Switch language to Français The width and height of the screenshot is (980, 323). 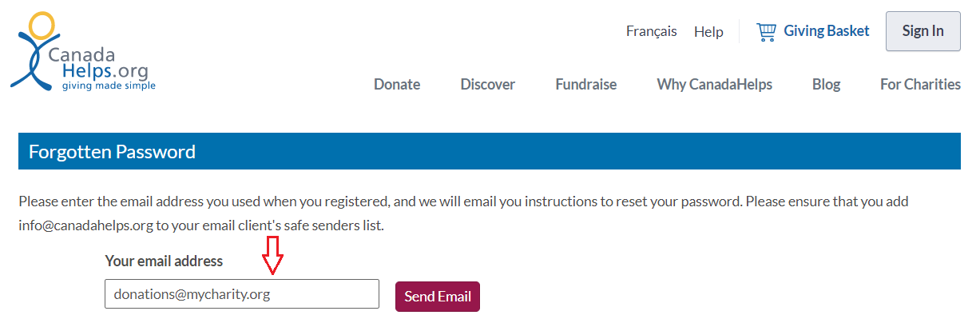651,31
